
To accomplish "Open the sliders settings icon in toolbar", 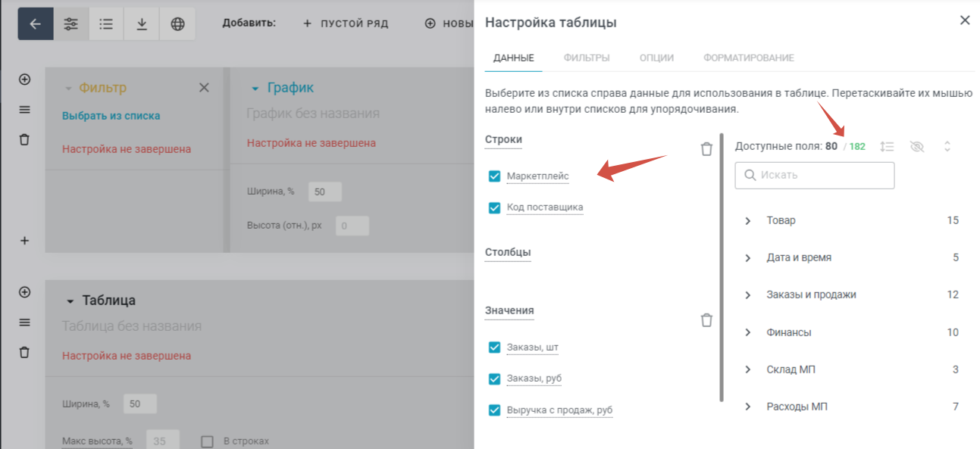I will pos(70,23).
